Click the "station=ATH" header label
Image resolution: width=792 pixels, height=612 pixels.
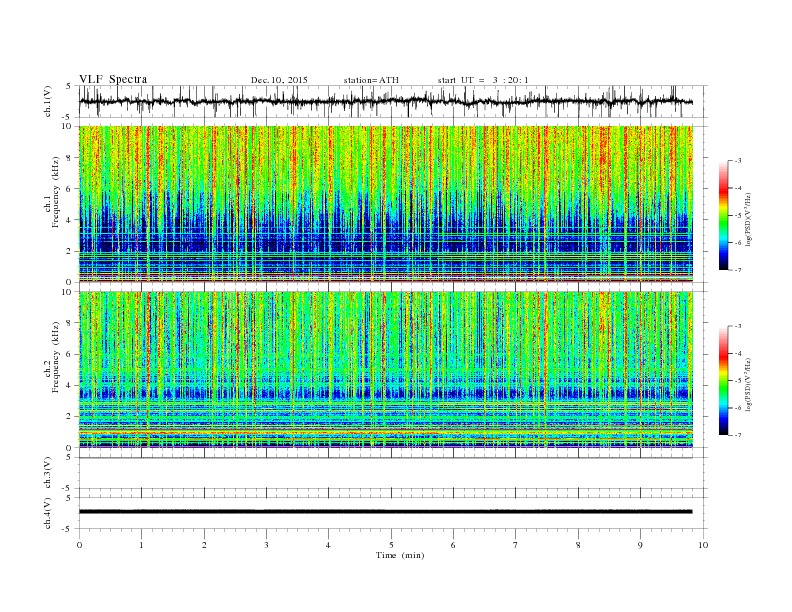point(371,80)
